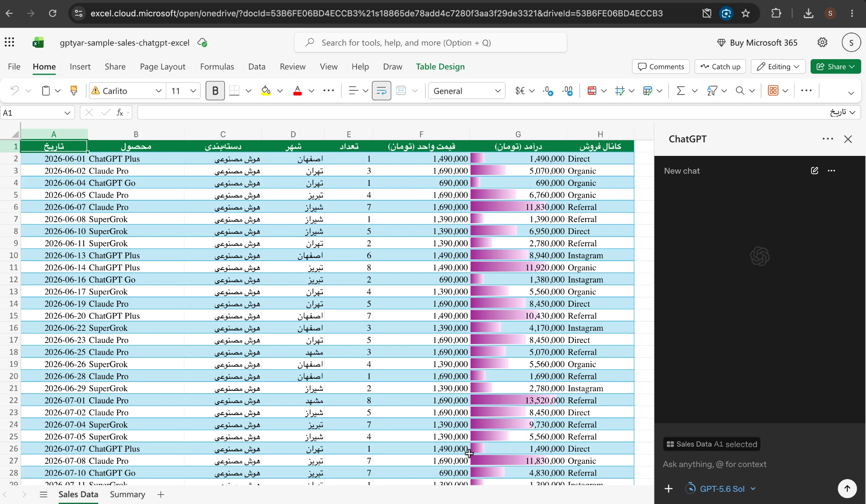Click the Paste clipboard icon
This screenshot has width=866, height=504.
click(46, 91)
